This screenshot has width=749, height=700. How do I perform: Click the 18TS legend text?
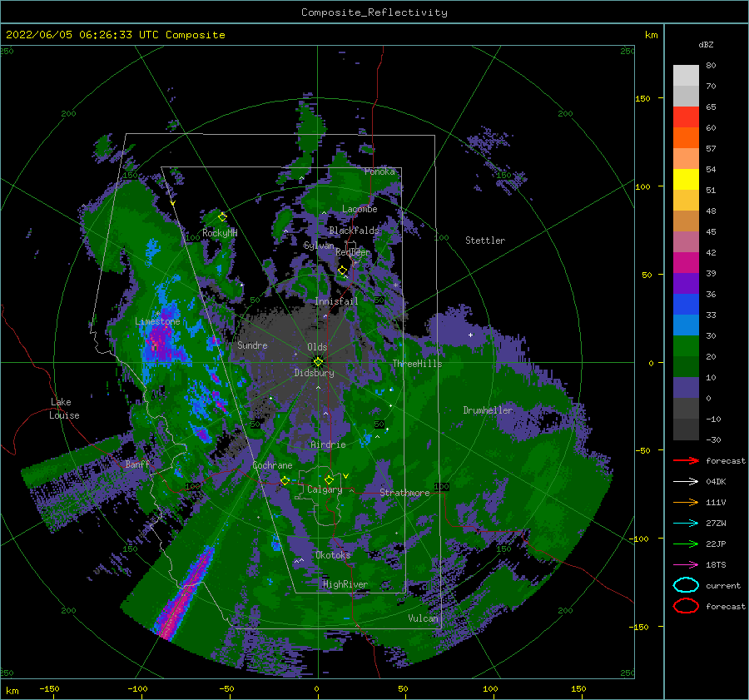pos(716,565)
